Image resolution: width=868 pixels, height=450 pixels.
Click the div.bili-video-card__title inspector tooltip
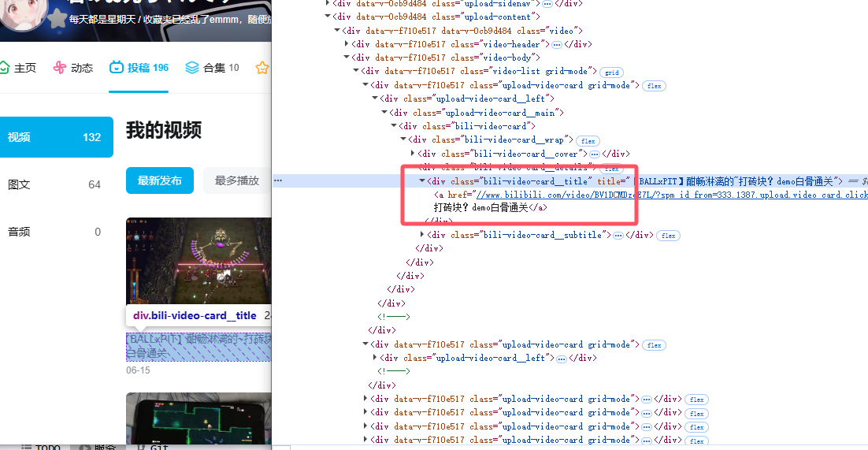198,315
